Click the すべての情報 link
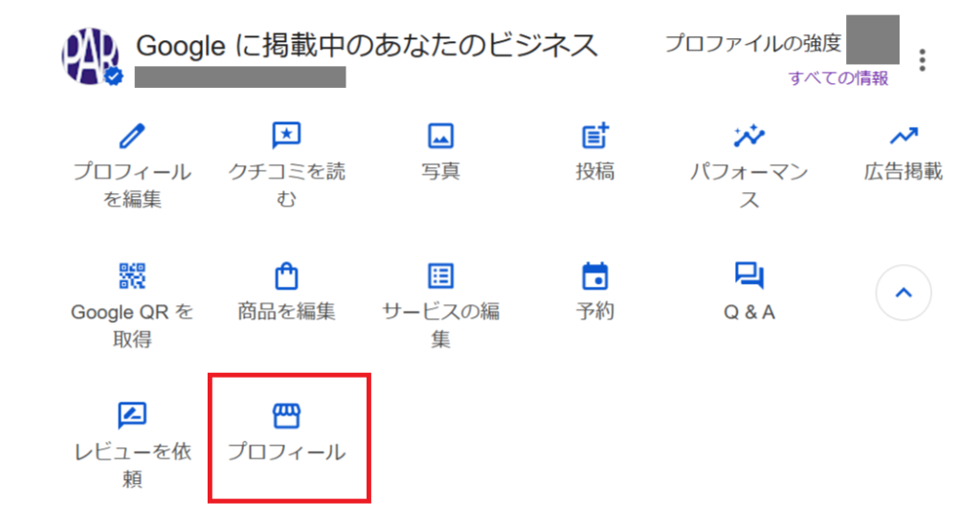 click(838, 78)
